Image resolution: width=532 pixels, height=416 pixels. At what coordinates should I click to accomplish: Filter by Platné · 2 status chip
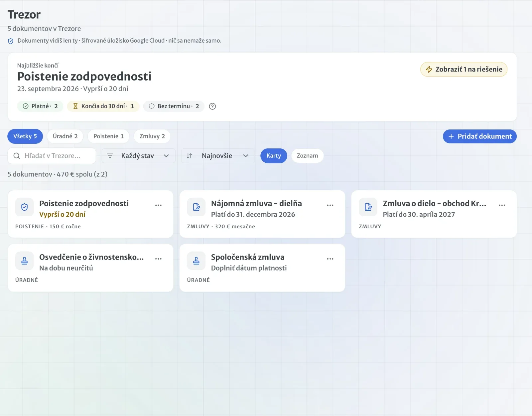click(40, 106)
